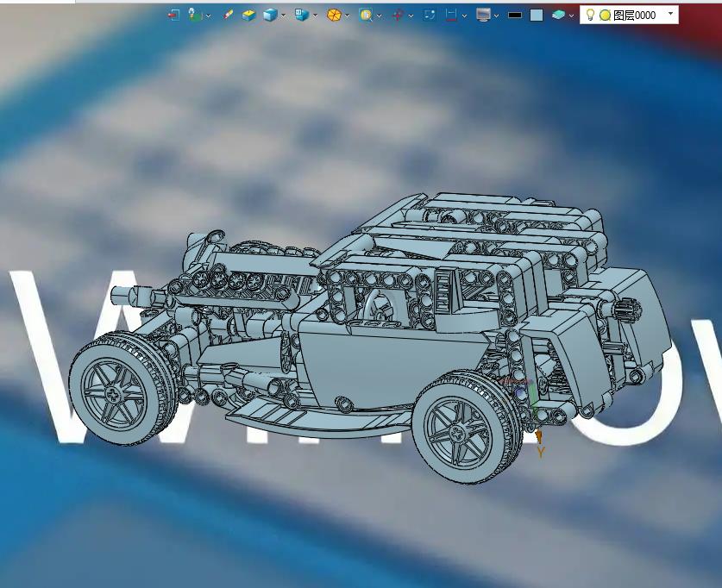
Task: Click the blue sketch settings icon
Action: click(430, 16)
